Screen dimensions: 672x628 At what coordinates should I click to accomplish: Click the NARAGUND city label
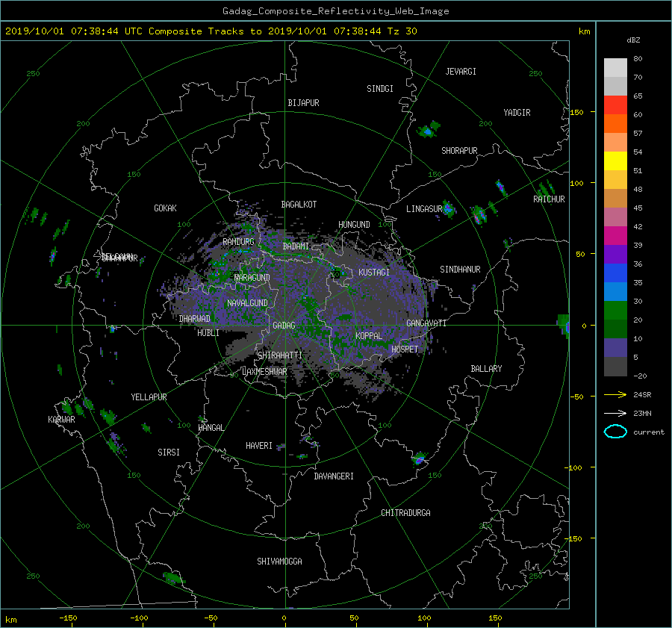pyautogui.click(x=252, y=278)
